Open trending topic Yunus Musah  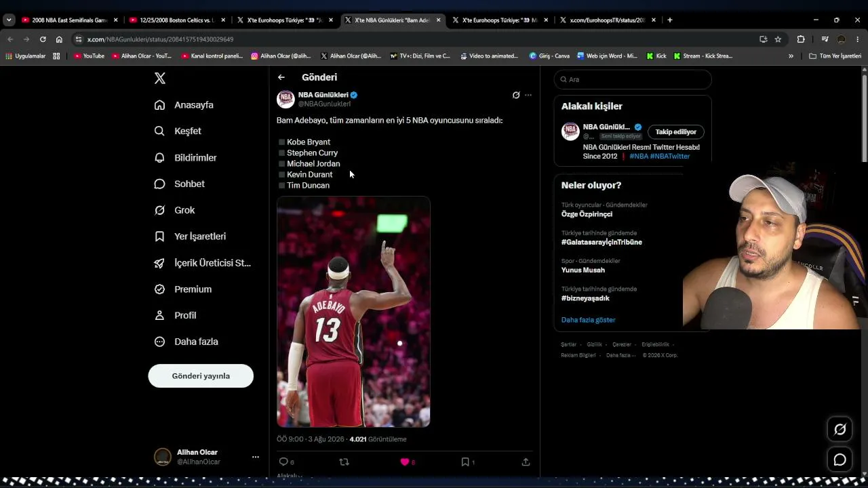[x=583, y=270]
